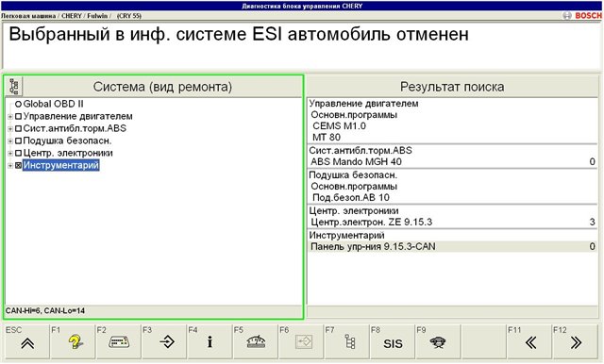
Task: Select the Сист.антибл.торм.ABS tree label
Action: pos(75,128)
